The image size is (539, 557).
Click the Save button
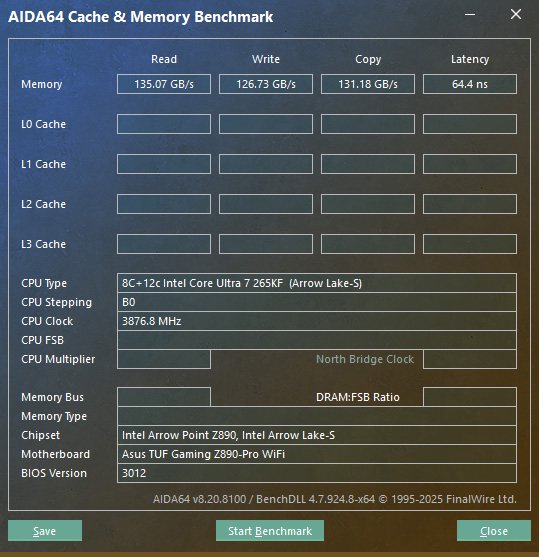(45, 531)
